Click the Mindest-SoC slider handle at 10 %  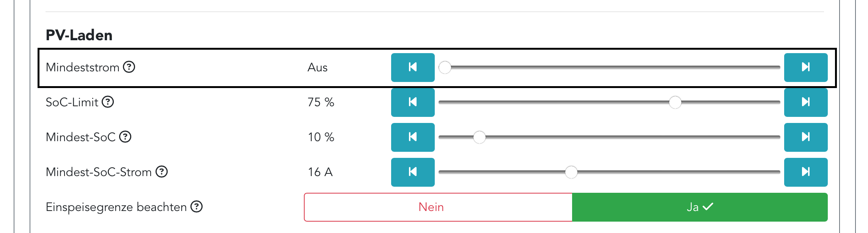click(480, 137)
